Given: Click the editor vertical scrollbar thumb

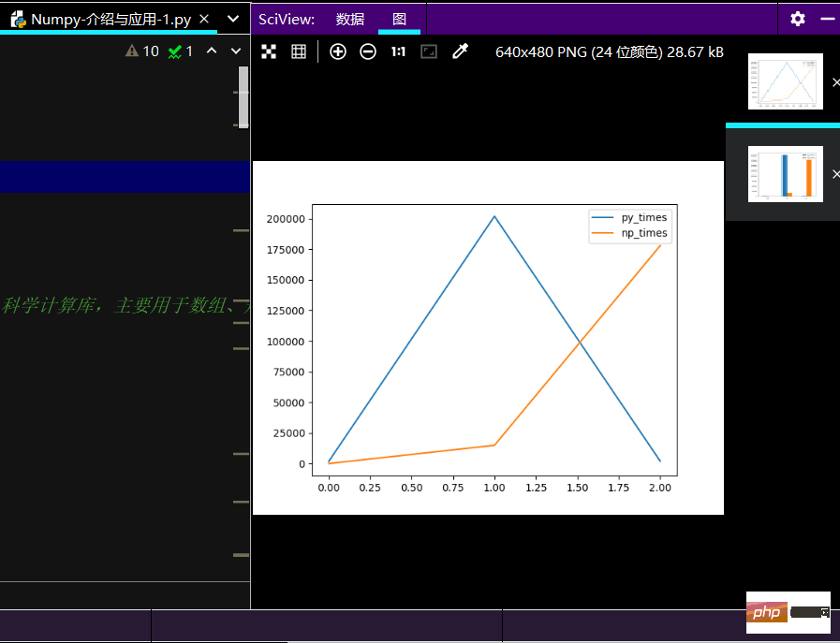Looking at the screenshot, I should coord(243,97).
